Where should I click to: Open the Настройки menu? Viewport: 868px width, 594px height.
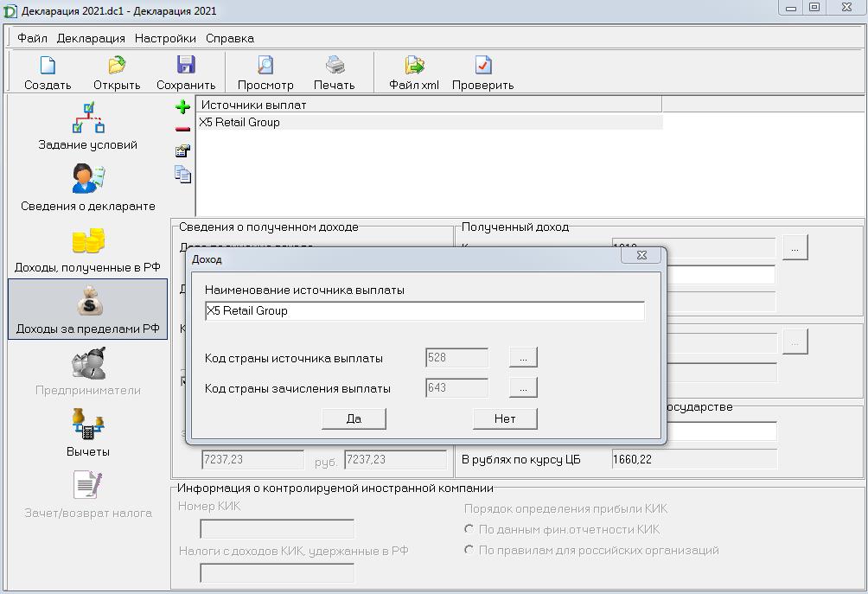click(165, 38)
